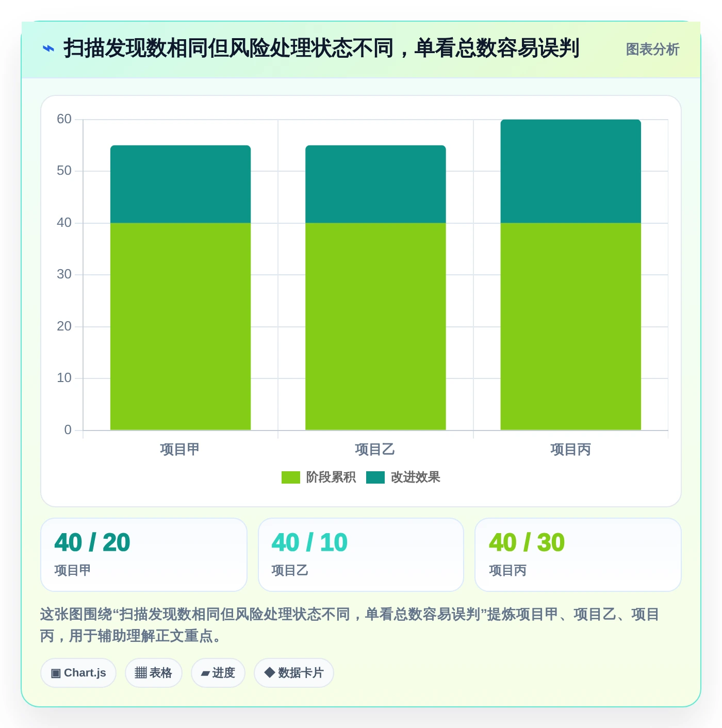Click the 40 / 30 value text
Image resolution: width=722 pixels, height=728 pixels.
click(527, 543)
